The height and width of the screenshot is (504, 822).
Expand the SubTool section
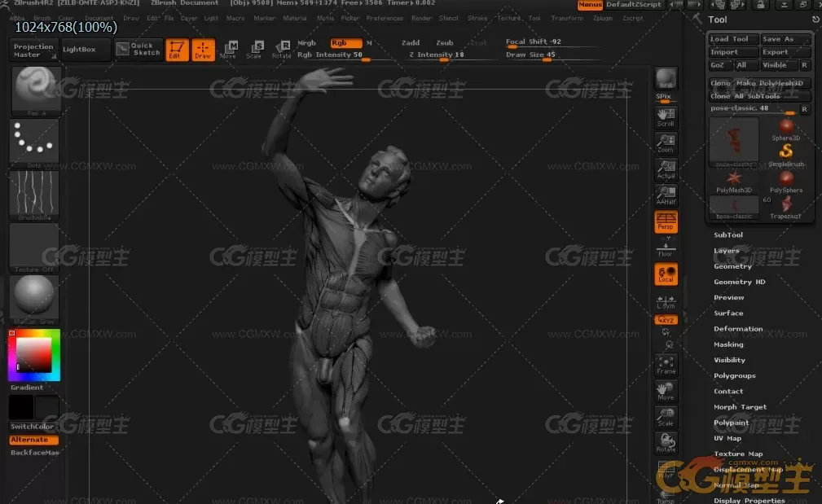pyautogui.click(x=728, y=234)
